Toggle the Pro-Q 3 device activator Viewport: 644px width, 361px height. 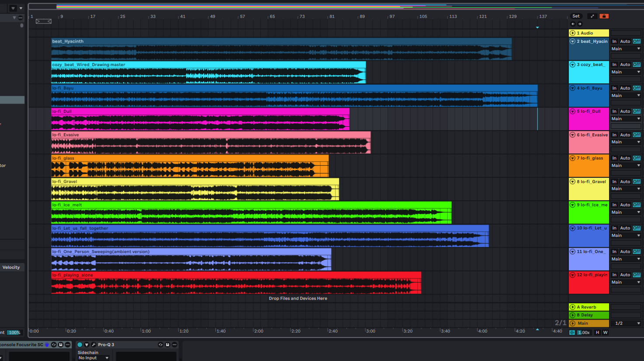80,345
